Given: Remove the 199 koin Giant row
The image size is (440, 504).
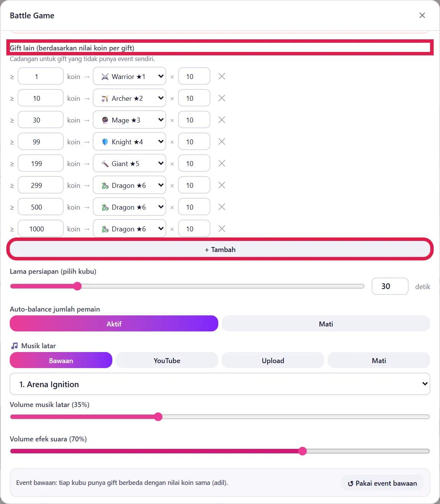Looking at the screenshot, I should (222, 163).
